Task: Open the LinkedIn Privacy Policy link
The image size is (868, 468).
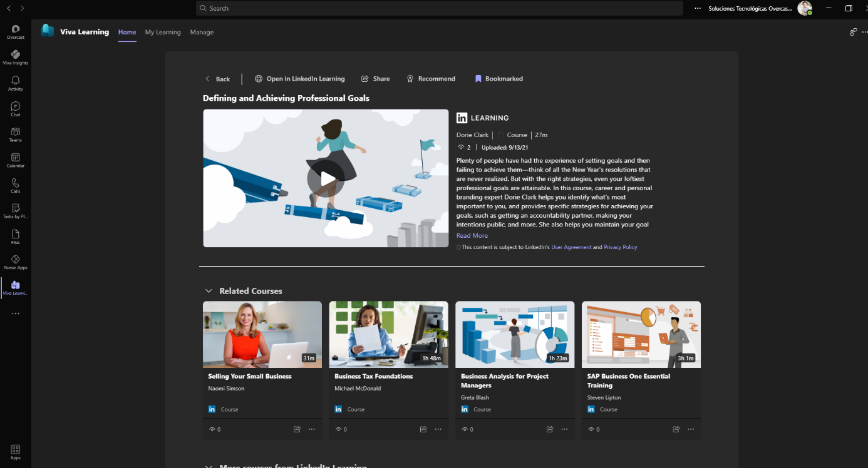Action: [x=621, y=247]
